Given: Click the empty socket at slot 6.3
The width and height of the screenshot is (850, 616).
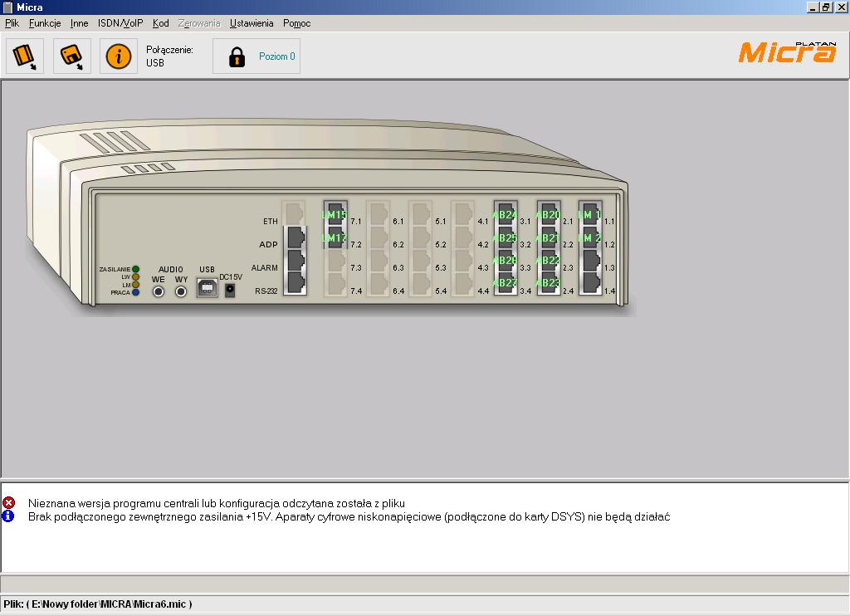Looking at the screenshot, I should pos(378,261).
